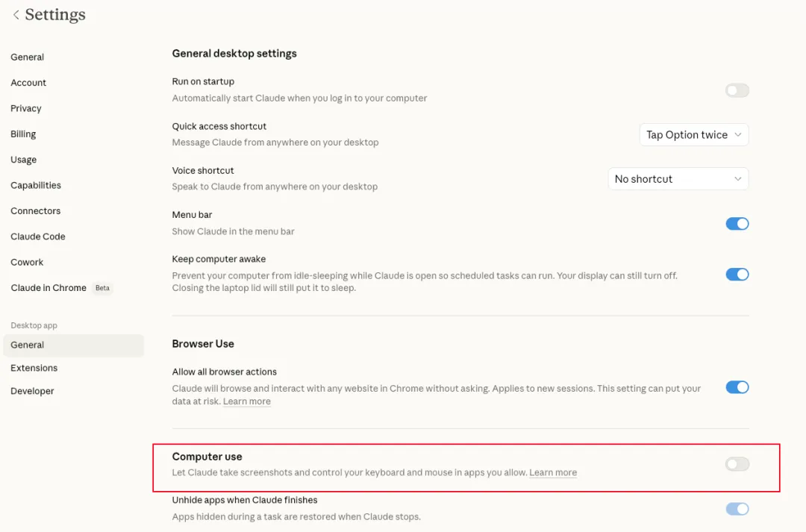Disable the Menu bar toggle
The width and height of the screenshot is (806, 532).
(737, 224)
